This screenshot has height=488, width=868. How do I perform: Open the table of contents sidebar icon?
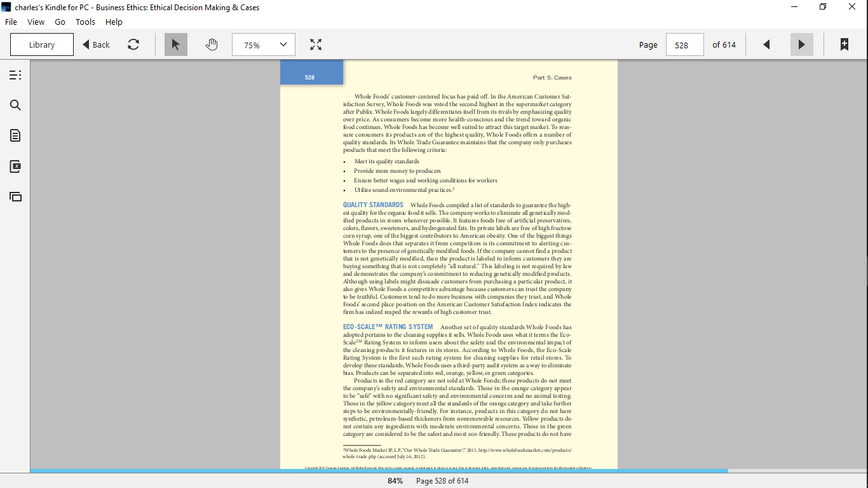(x=15, y=75)
